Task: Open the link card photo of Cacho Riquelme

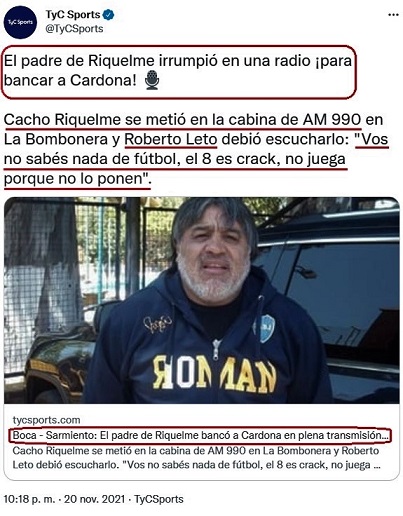Action: 201,300
